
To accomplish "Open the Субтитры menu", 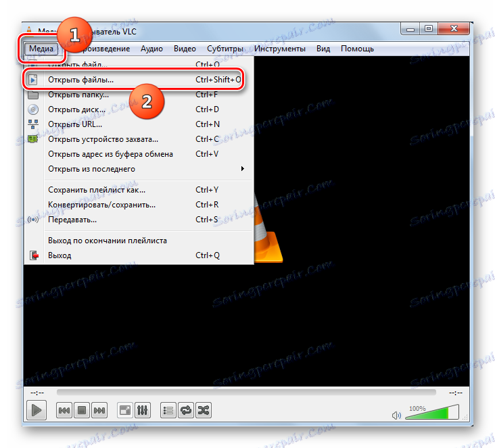I will tap(225, 49).
